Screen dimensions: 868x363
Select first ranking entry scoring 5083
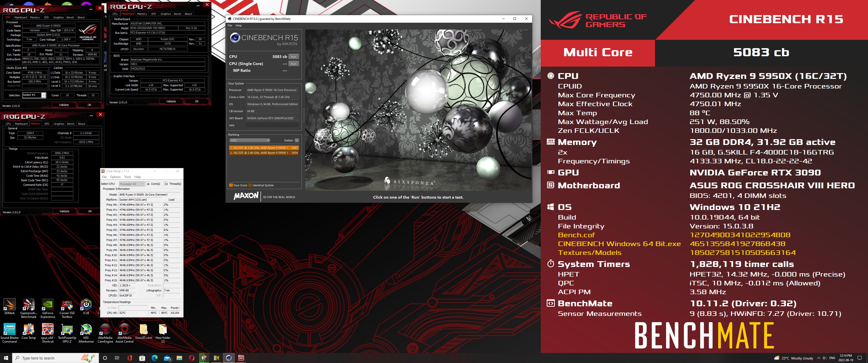pos(263,148)
